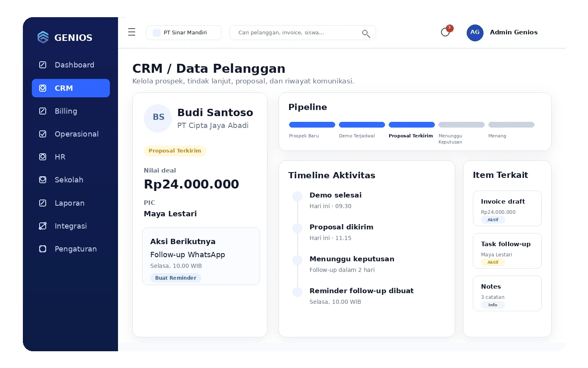Screen dimensions: 588x368
Task: Toggle the hamburger menu icon
Action: click(x=131, y=32)
